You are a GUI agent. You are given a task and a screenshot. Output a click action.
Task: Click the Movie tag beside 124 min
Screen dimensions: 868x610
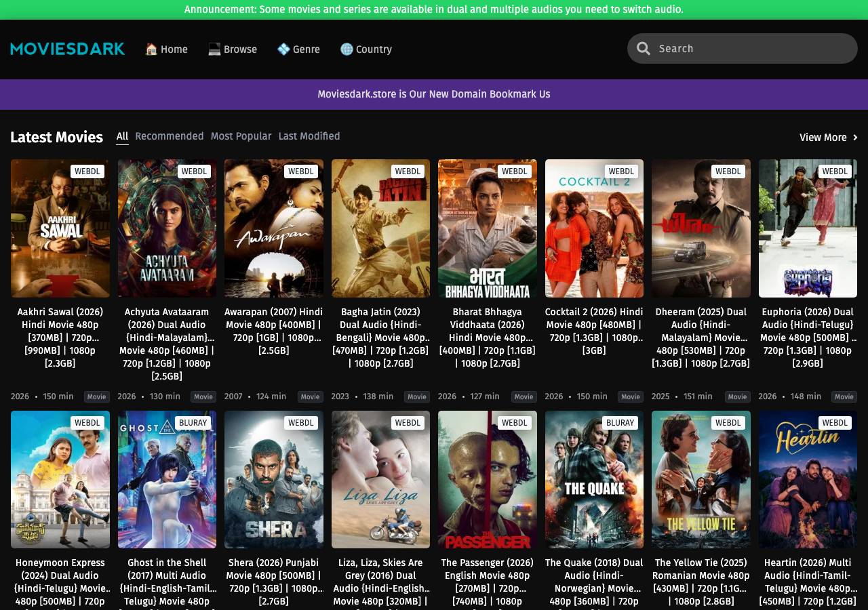click(x=310, y=396)
